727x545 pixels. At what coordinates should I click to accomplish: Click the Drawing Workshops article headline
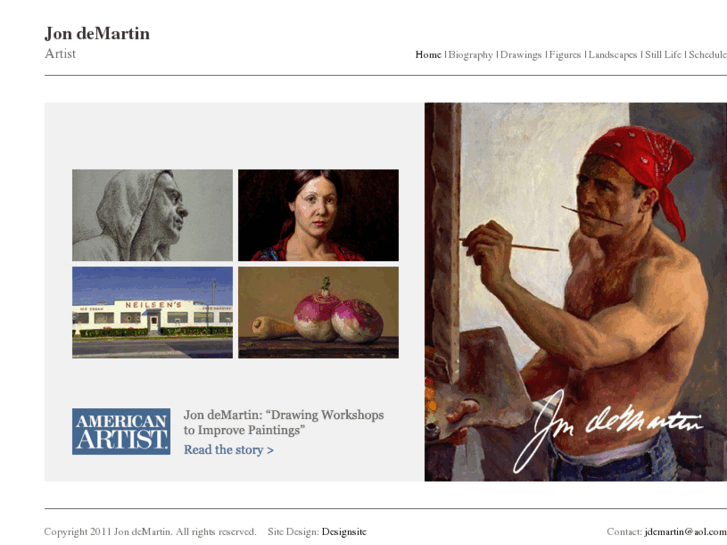click(284, 422)
